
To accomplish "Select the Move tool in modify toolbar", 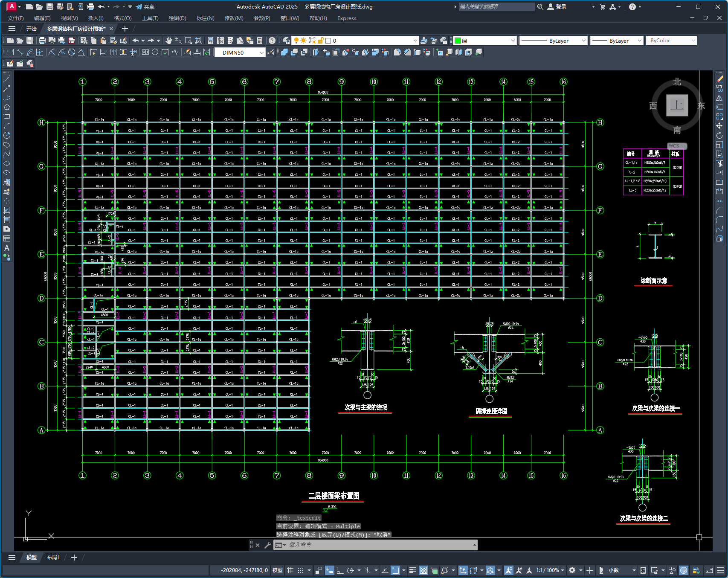I will click(x=719, y=126).
